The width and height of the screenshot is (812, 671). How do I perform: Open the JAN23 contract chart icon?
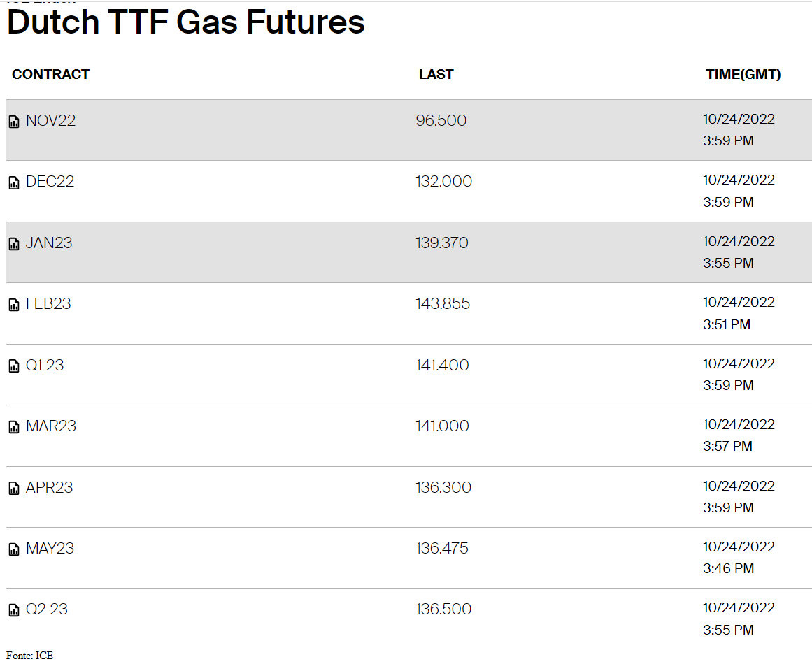(x=14, y=244)
